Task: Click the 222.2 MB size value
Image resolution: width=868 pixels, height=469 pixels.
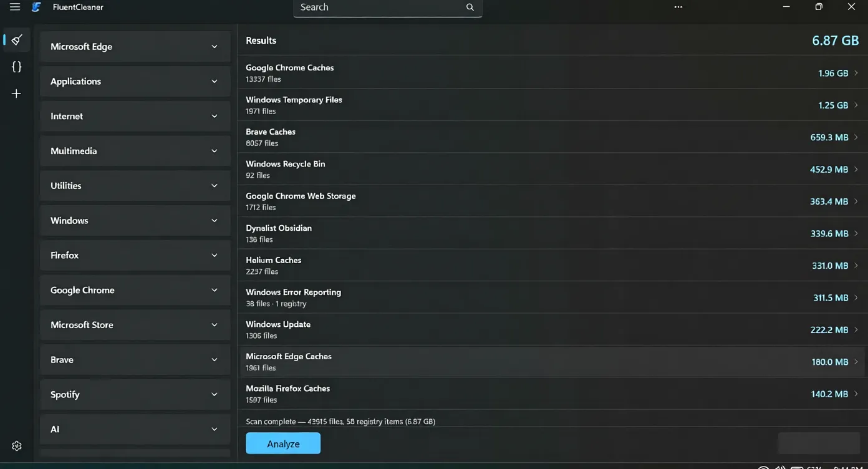Action: [x=829, y=330]
